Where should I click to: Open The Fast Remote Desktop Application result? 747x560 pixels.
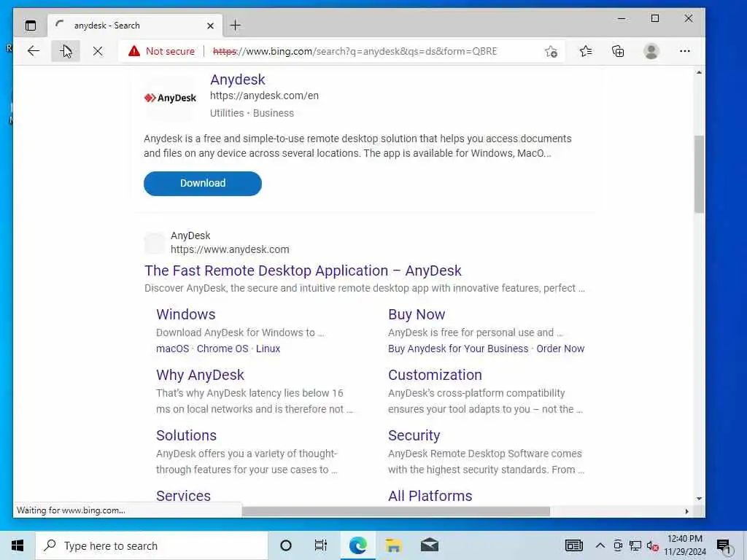[303, 271]
